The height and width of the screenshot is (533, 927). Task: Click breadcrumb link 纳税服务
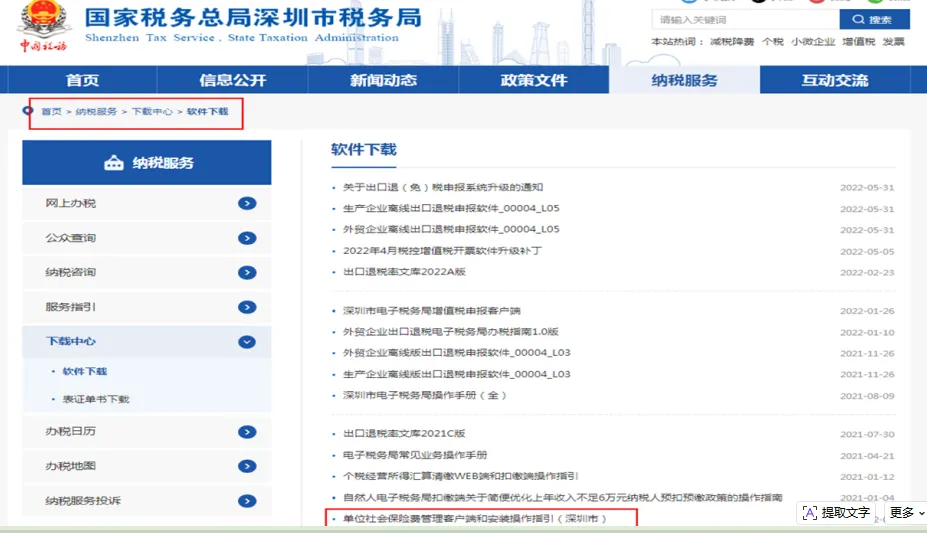(x=96, y=111)
